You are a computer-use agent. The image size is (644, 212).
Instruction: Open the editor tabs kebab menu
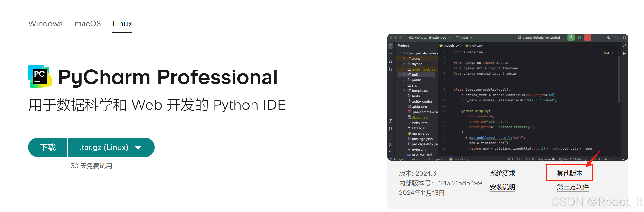point(616,46)
